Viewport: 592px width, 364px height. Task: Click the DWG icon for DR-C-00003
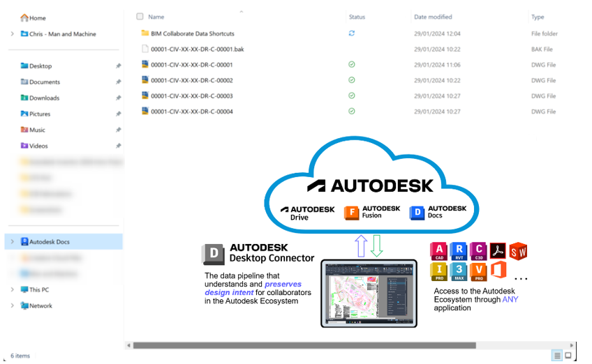(145, 96)
